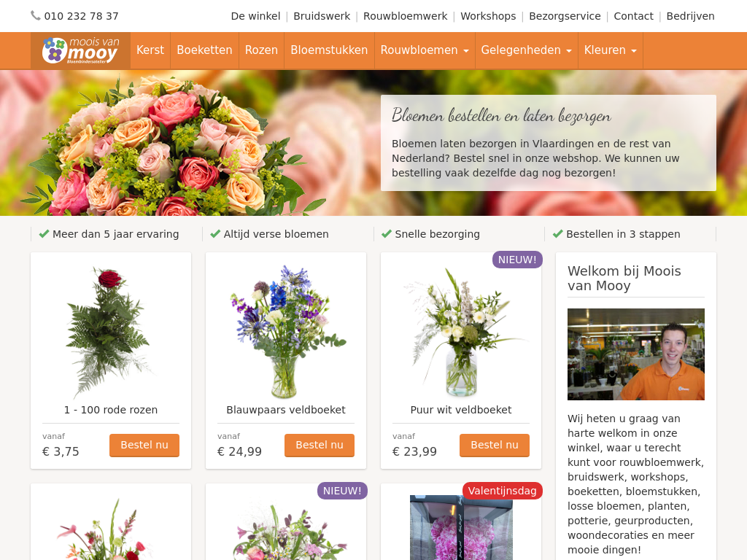Viewport: 747px width, 560px height.
Task: Click the checkmark icon by Snelle bezorging
Action: [x=387, y=234]
